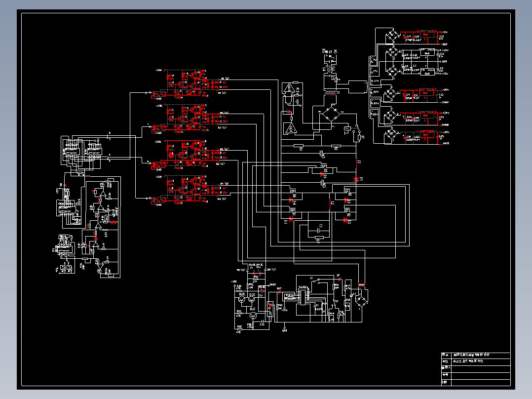The height and width of the screenshot is (399, 532).
Task: Select the multi-winding power transformer symbol
Action: pyautogui.click(x=372, y=87)
